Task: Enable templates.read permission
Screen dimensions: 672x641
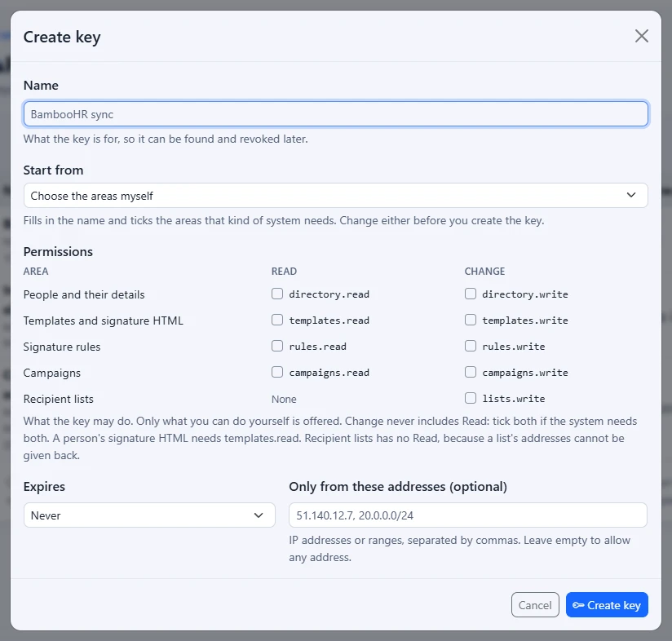Action: click(277, 320)
